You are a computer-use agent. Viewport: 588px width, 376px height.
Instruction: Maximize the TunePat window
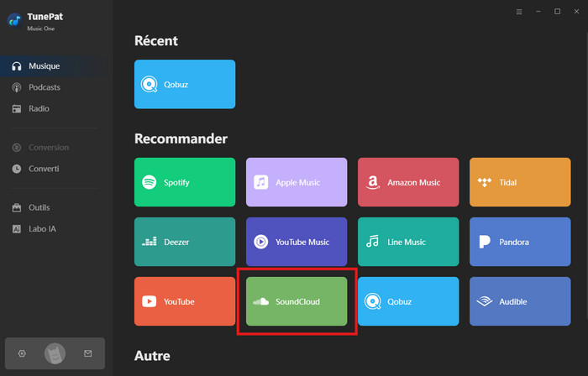(x=558, y=12)
